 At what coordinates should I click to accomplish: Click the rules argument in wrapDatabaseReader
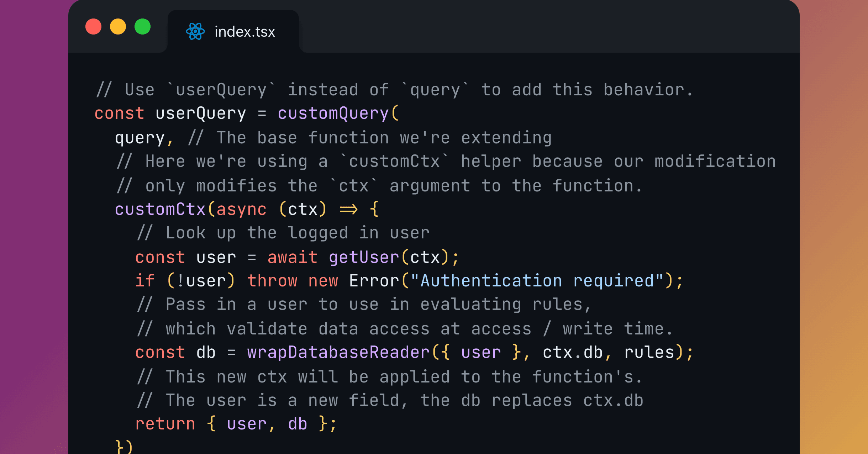pyautogui.click(x=649, y=353)
